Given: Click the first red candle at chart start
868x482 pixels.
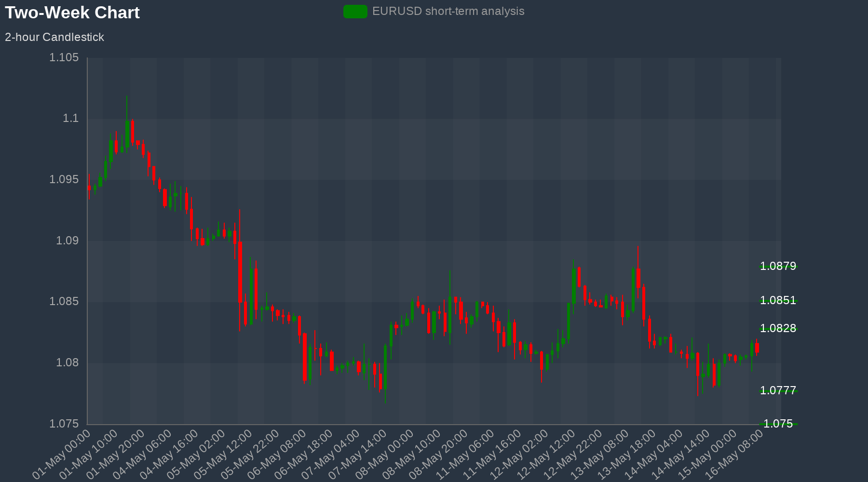Looking at the screenshot, I should pos(89,188).
